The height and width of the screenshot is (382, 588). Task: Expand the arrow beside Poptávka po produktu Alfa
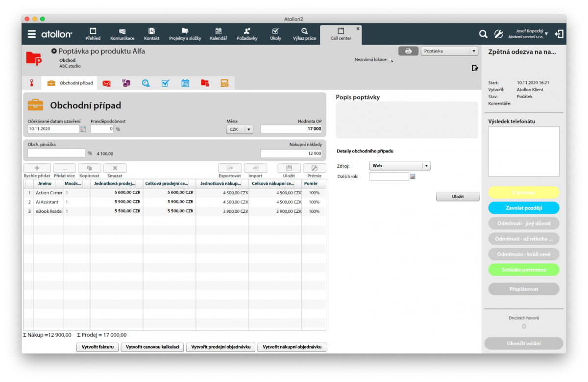[x=54, y=51]
